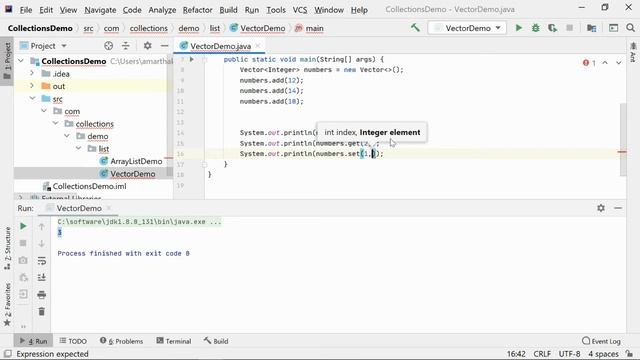Click dump threads camera icon
640x360 pixels.
click(23, 260)
